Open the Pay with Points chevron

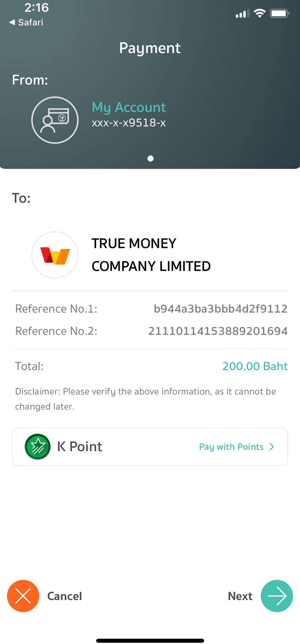pos(272,446)
